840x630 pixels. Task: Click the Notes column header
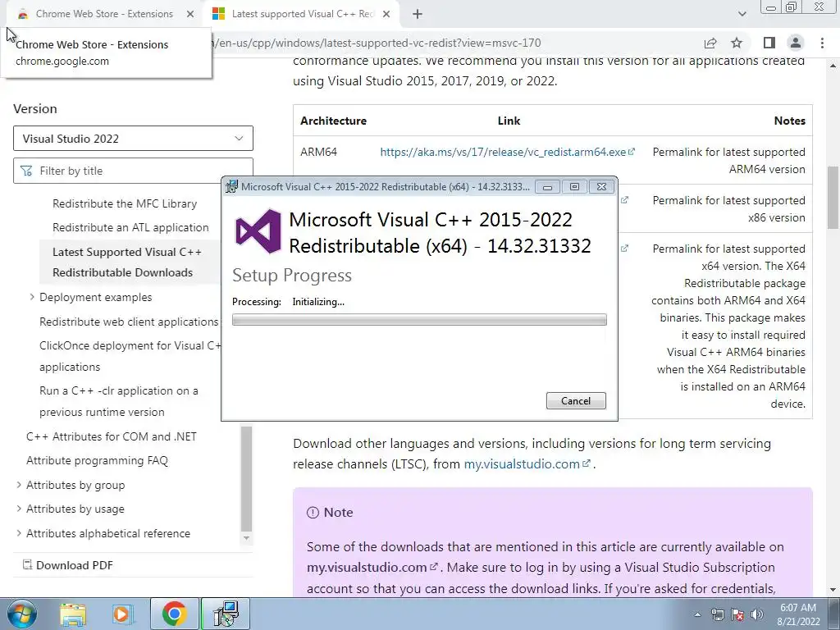click(x=790, y=121)
